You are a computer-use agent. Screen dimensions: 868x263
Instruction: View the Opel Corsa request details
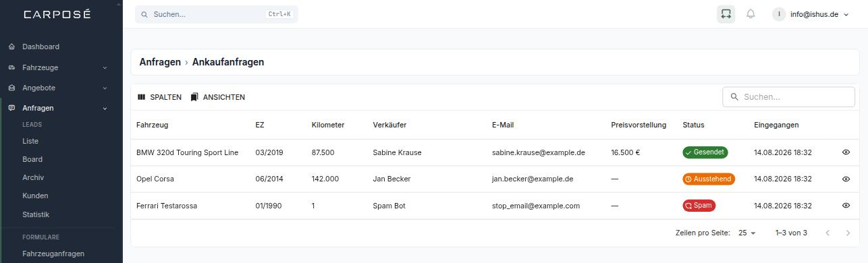(846, 179)
